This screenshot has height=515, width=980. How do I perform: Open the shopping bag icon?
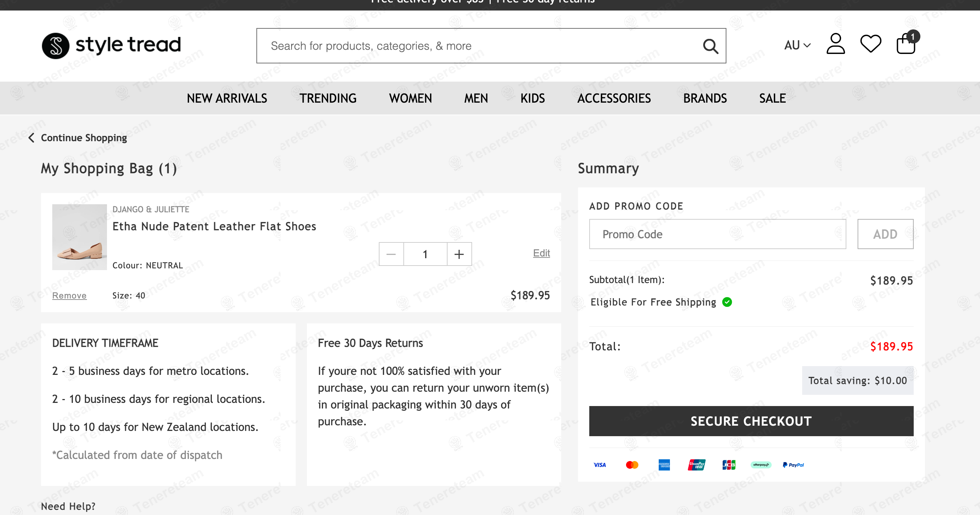(x=907, y=43)
